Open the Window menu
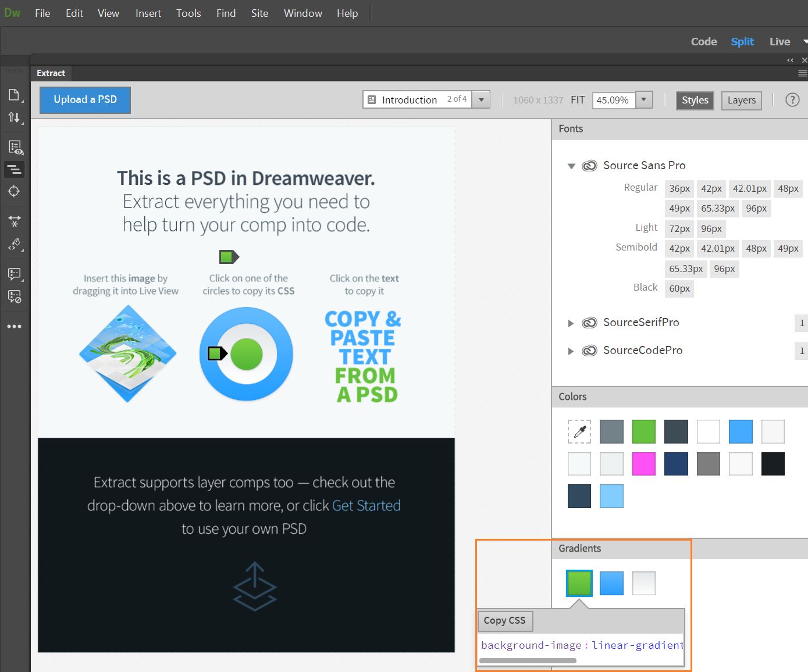 pos(303,13)
